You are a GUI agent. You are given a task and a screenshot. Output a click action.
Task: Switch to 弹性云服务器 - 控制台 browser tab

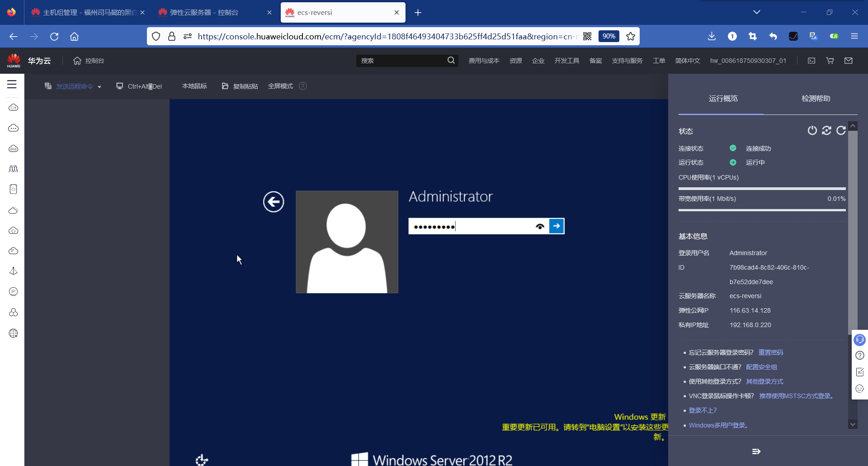point(215,12)
